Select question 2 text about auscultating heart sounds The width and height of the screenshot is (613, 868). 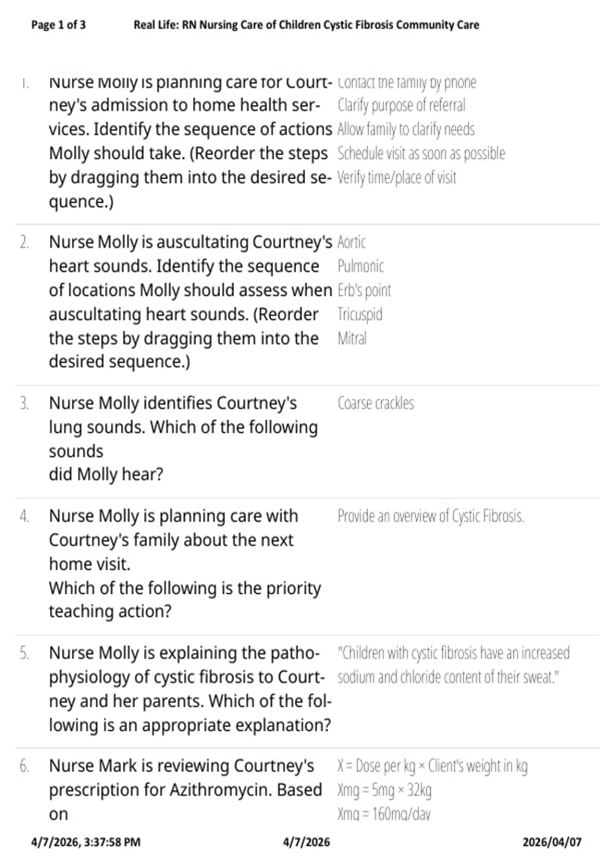[191, 302]
